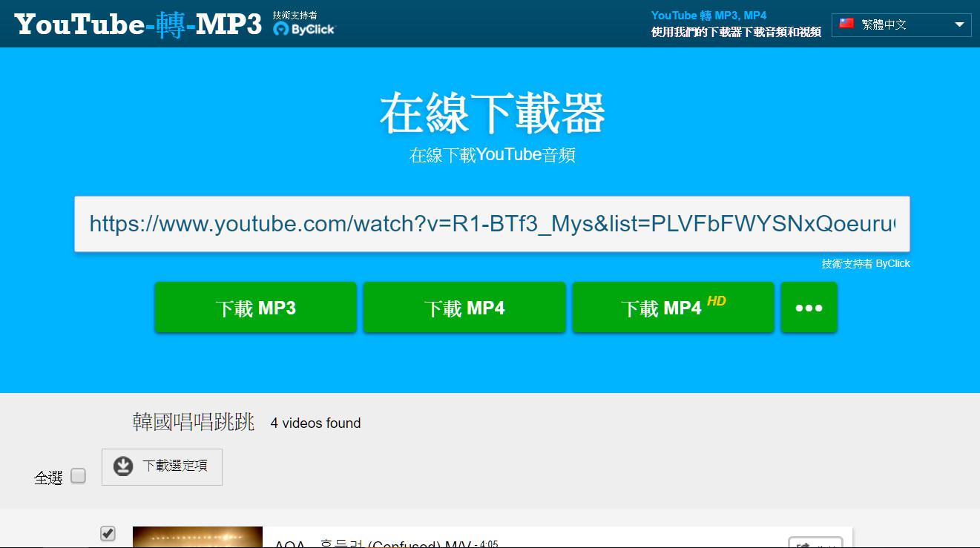Open more options three-dots button
980x548 pixels.
[x=809, y=308]
